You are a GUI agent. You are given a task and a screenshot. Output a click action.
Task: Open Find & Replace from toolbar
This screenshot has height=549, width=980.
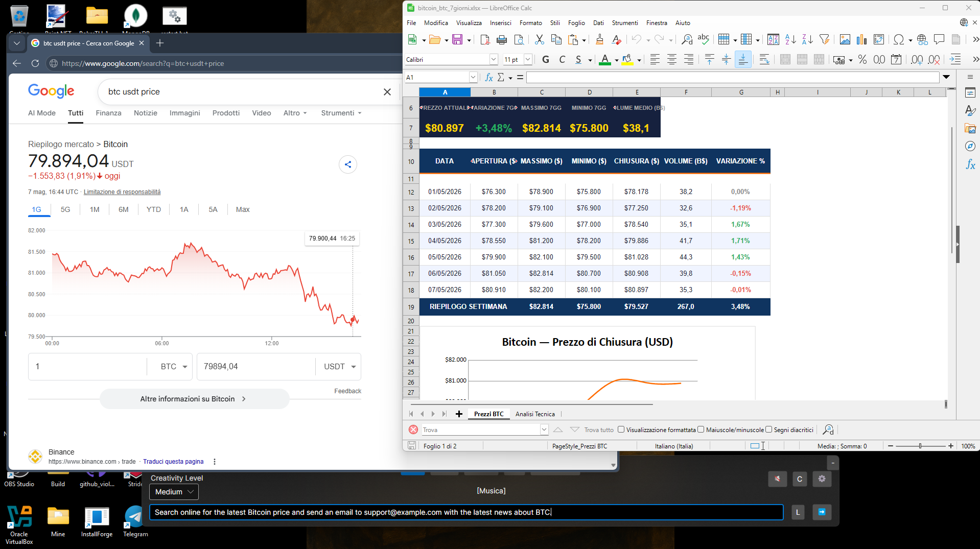687,39
